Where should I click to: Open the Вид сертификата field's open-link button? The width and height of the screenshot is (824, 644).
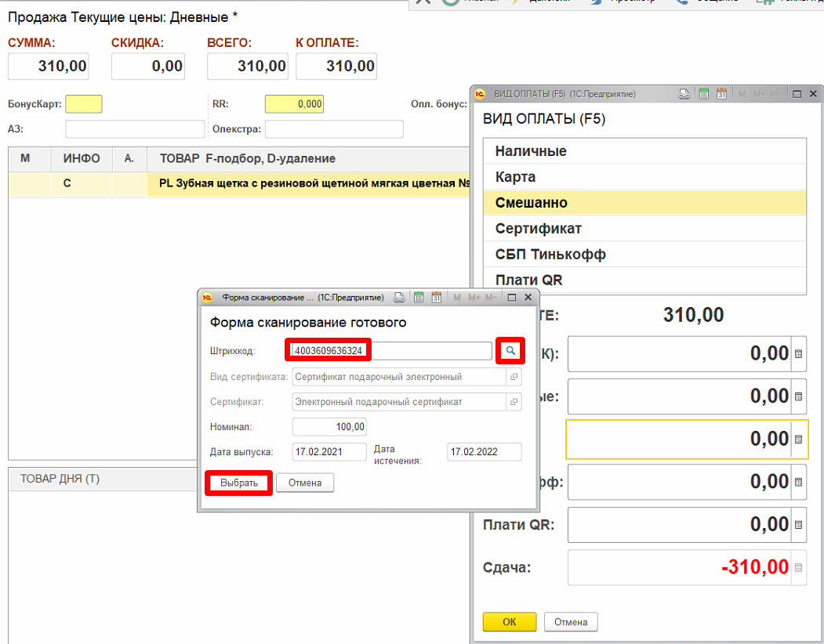514,377
